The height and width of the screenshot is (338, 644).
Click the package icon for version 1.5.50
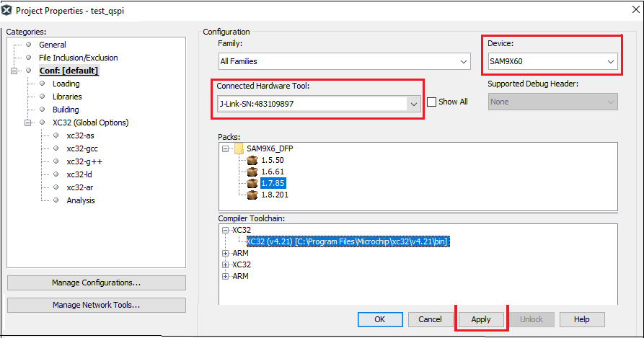252,160
